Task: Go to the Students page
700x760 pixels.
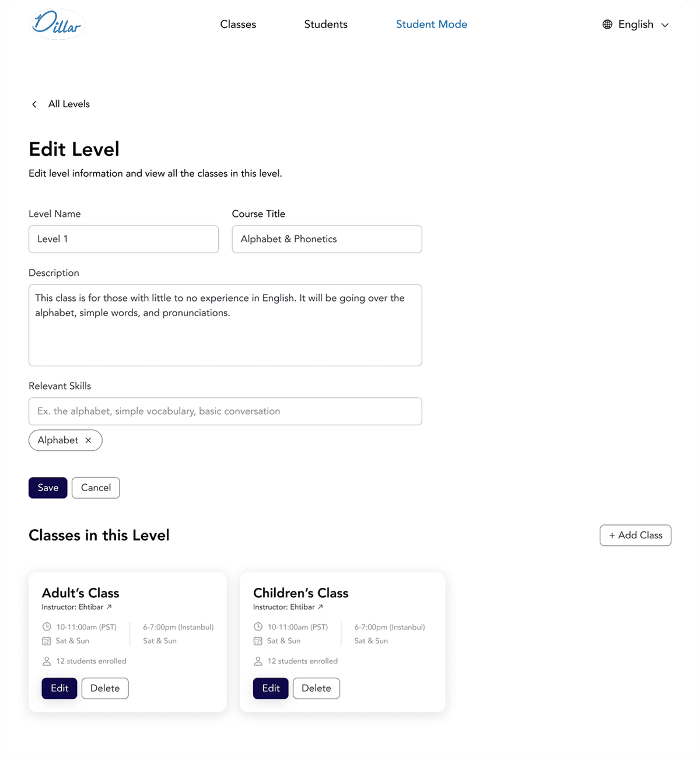Action: [x=325, y=24]
